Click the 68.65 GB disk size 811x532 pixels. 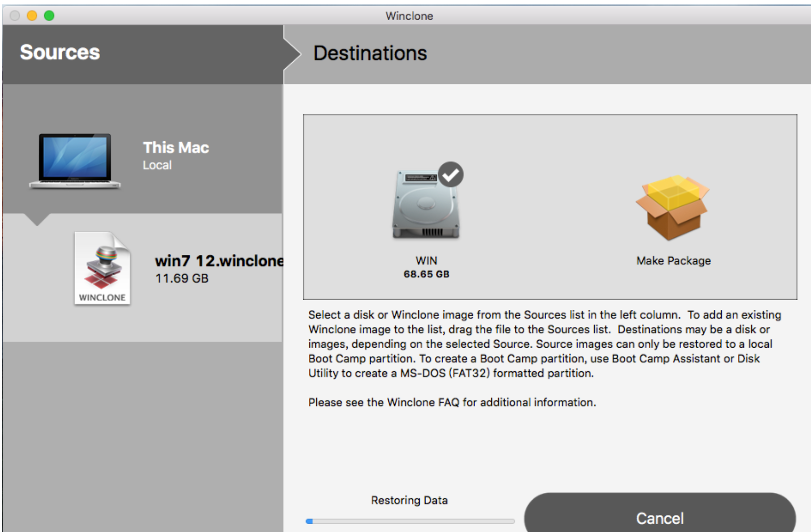click(427, 274)
